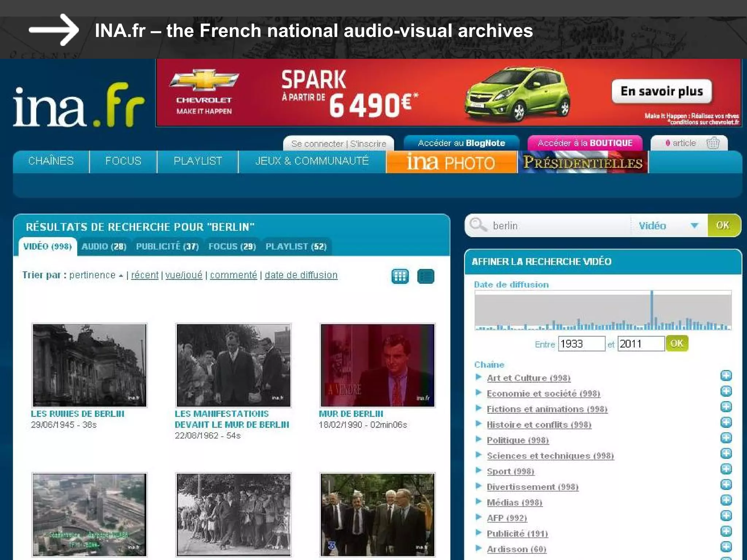747x560 pixels.
Task: Add Fictions et animations filter plus icon
Action: point(726,407)
